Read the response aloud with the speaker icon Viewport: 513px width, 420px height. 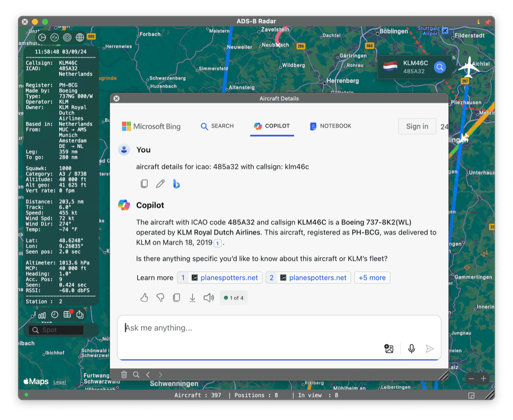(208, 297)
